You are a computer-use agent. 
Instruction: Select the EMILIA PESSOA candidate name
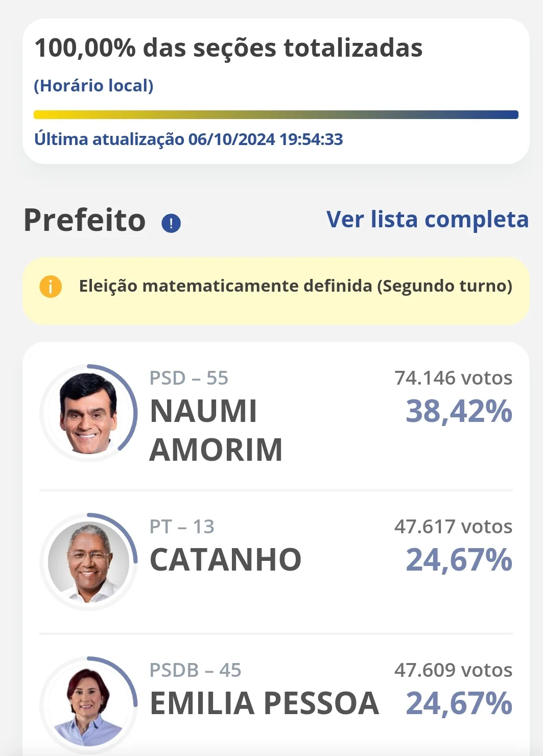point(264,703)
